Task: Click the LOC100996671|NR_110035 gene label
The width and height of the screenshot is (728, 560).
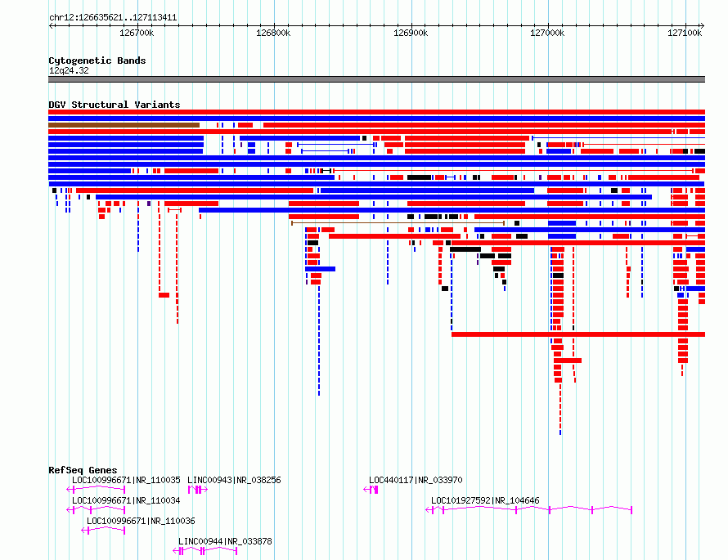Action: click(x=126, y=480)
